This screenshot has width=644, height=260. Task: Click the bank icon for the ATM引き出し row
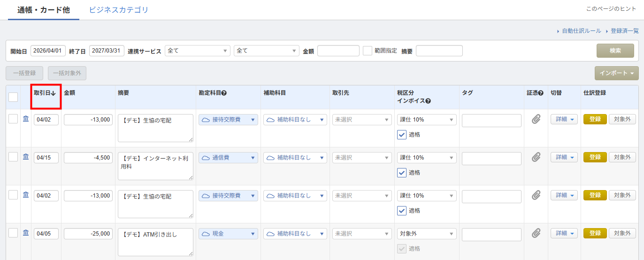[x=26, y=233]
